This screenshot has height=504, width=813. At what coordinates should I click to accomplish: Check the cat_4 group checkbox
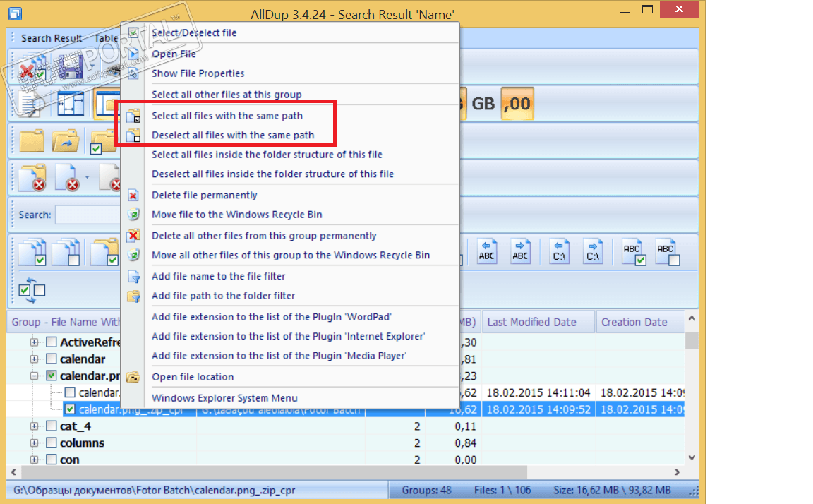52,426
